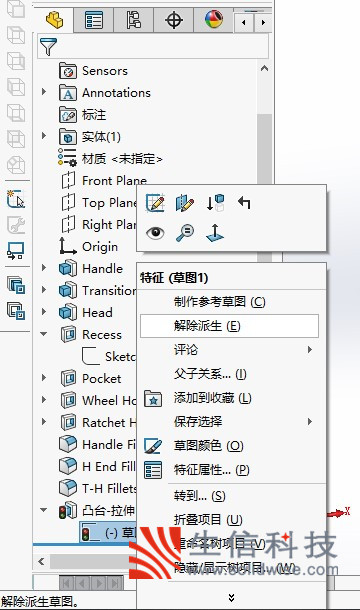Click the select filter cursor icon in left toolbar

[16, 199]
